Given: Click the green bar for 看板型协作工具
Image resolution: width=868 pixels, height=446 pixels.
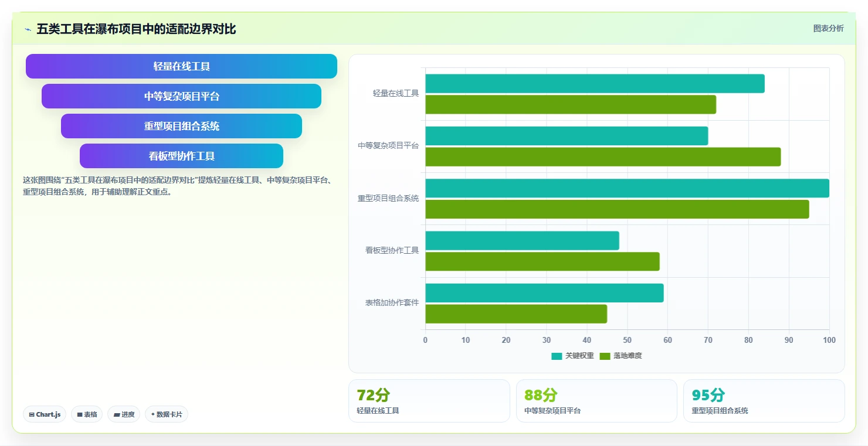Looking at the screenshot, I should click(x=542, y=261).
